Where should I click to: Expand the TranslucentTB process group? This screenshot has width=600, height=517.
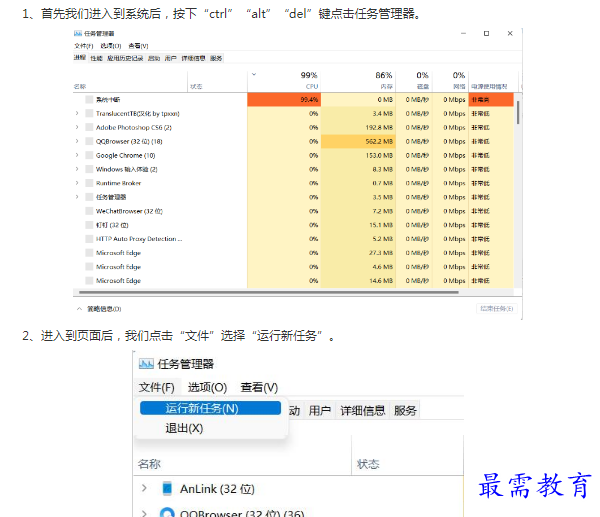[77, 113]
